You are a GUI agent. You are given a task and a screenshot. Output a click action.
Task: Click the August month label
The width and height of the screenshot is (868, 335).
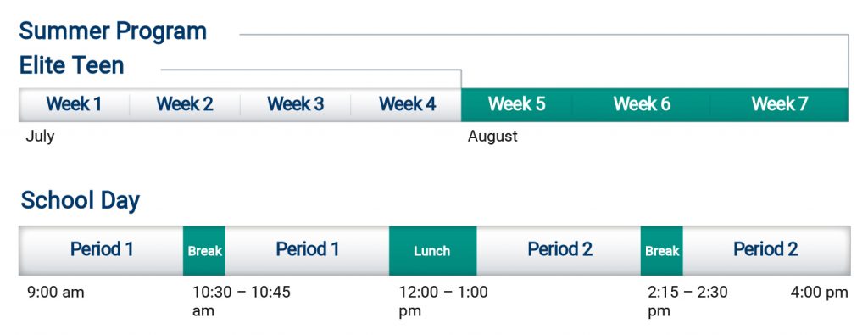(x=492, y=137)
